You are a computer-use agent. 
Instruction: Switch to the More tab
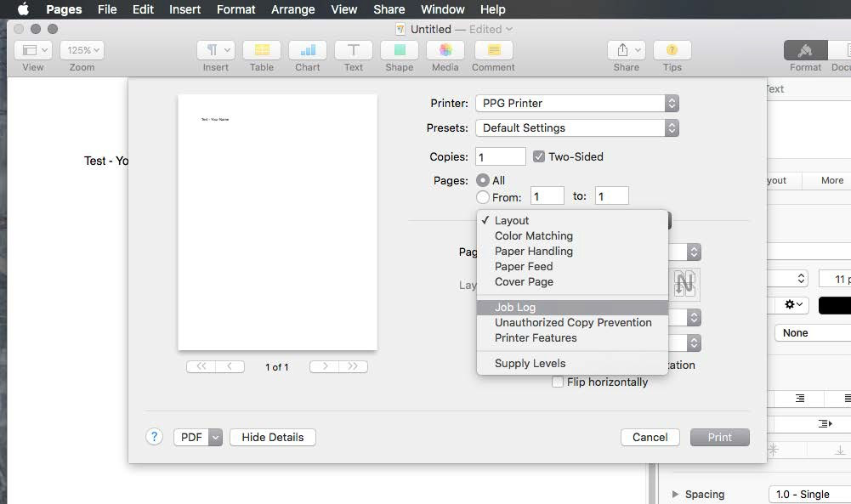pos(832,180)
